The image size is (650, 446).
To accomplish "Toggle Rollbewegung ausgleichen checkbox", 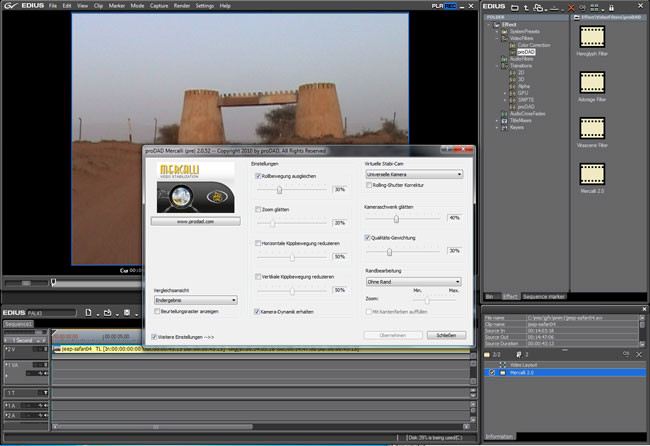I will click(x=258, y=176).
